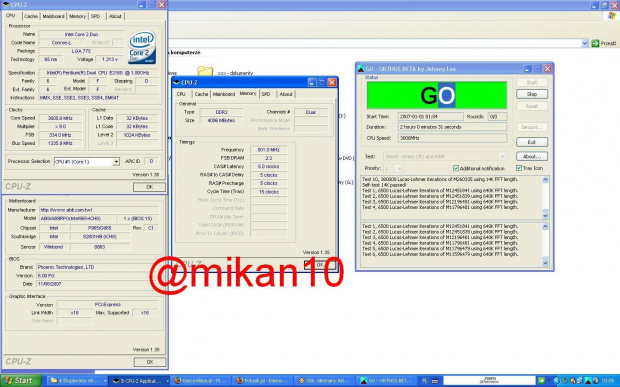
Task: Open the address bar dropdown arrow
Action: (585, 43)
